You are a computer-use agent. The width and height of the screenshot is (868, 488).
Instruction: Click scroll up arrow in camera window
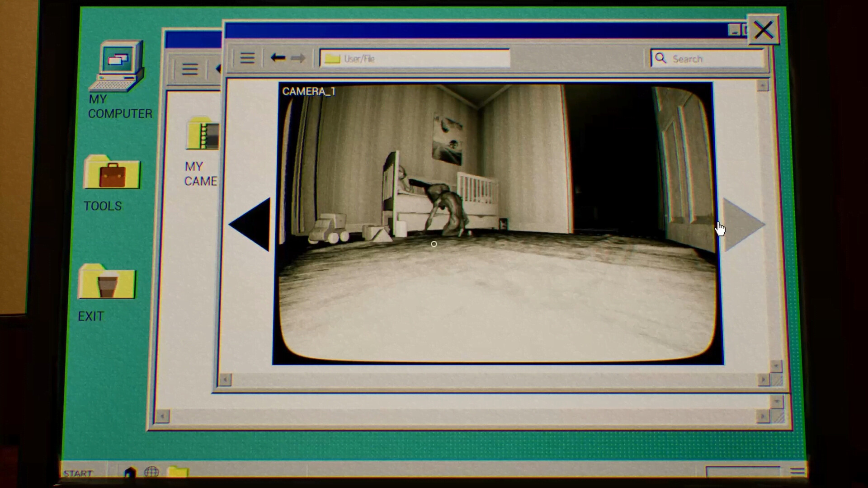[763, 85]
